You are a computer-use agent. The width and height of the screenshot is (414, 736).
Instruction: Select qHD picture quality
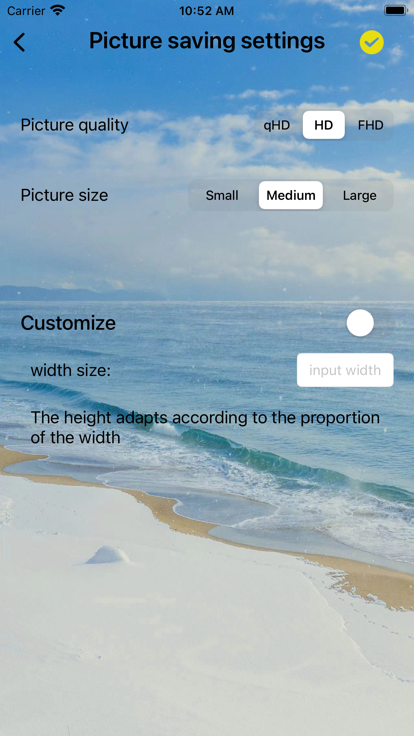pyautogui.click(x=276, y=125)
